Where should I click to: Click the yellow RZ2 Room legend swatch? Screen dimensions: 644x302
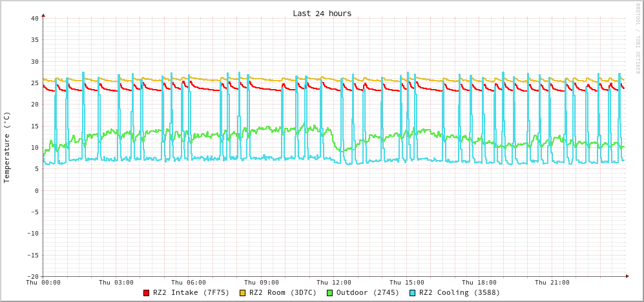[x=243, y=293]
